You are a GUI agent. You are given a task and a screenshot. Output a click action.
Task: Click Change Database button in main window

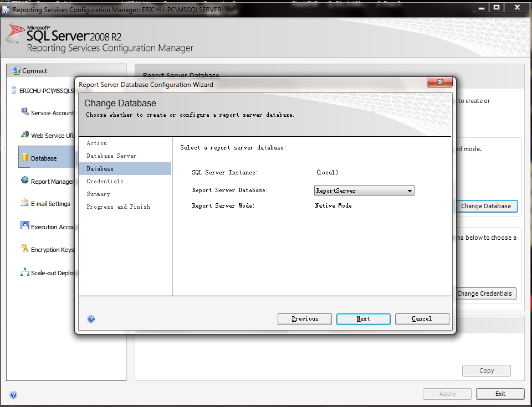pos(487,206)
